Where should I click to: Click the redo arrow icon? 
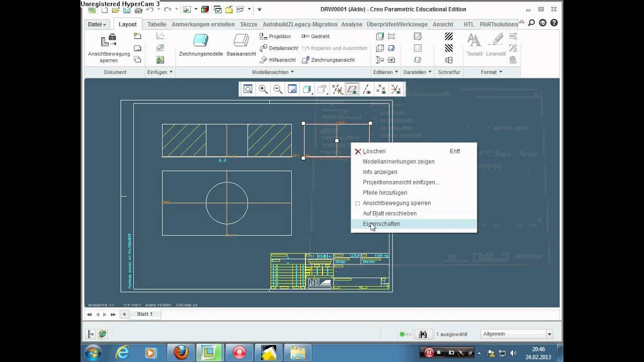click(x=167, y=10)
